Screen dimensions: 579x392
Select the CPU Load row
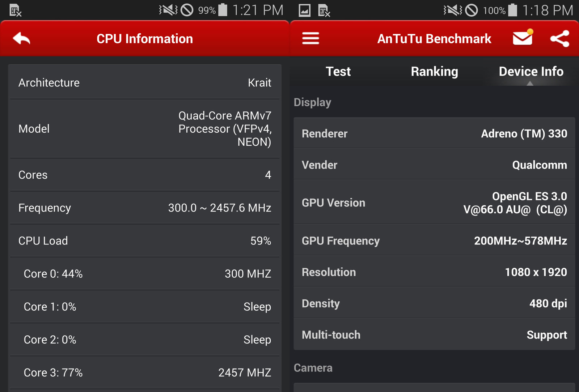click(145, 241)
